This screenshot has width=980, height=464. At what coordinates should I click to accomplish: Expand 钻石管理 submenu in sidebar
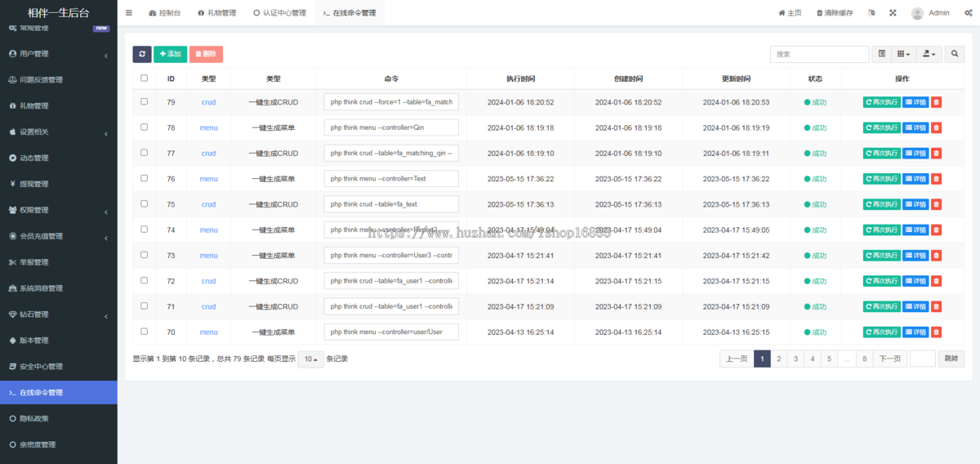pyautogui.click(x=59, y=315)
